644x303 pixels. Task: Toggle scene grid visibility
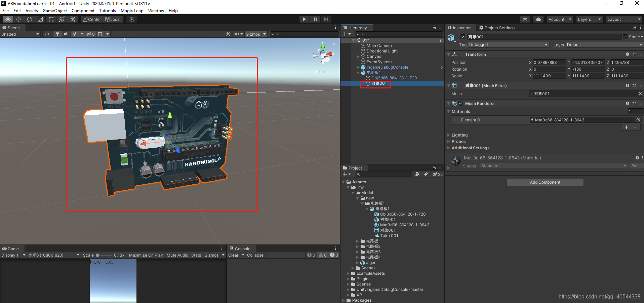[x=100, y=34]
